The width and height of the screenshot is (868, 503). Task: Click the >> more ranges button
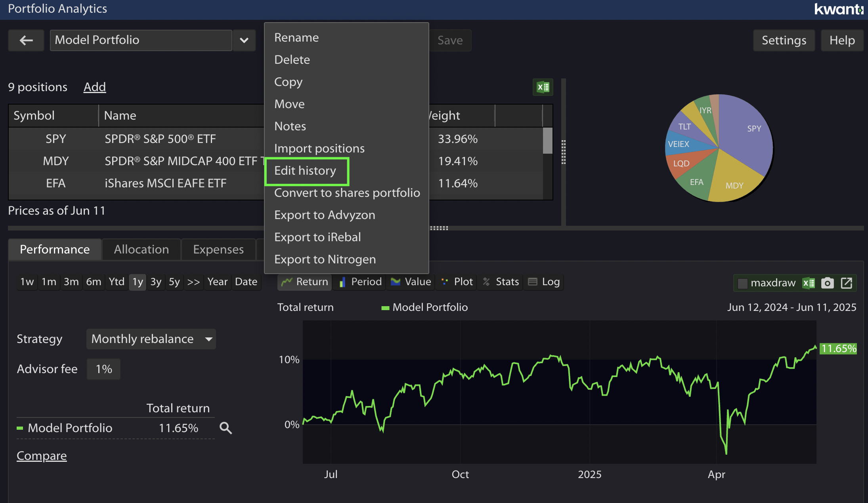193,282
